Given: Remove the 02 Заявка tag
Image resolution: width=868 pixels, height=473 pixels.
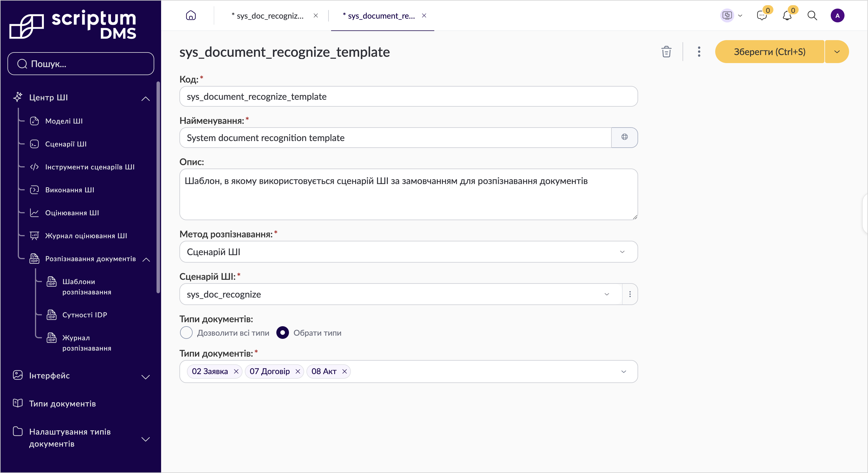Looking at the screenshot, I should pos(236,371).
